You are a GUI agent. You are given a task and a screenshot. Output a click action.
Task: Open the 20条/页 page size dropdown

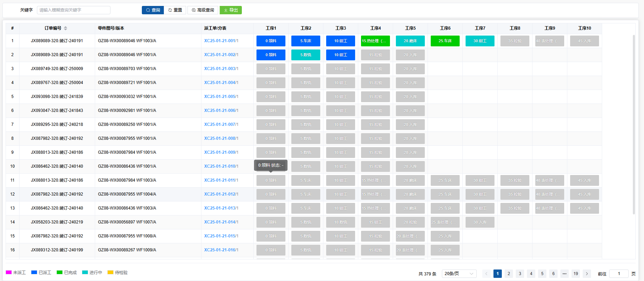[459, 274]
